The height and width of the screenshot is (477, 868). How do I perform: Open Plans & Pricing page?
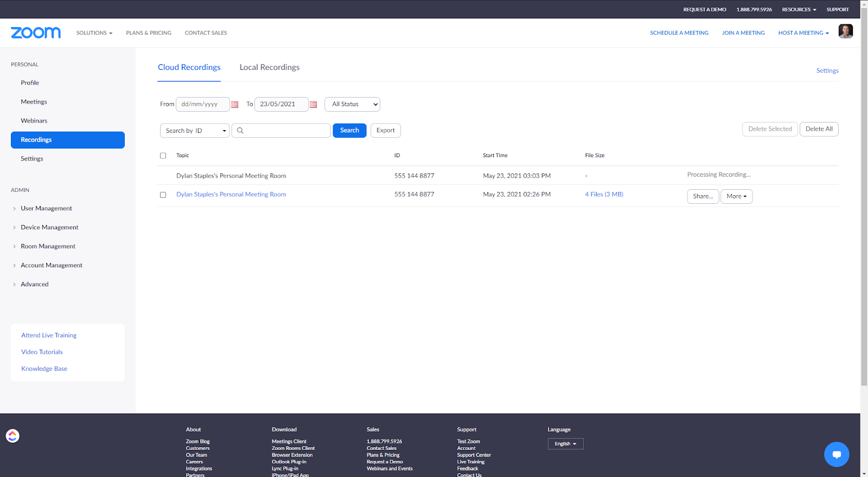pos(149,33)
